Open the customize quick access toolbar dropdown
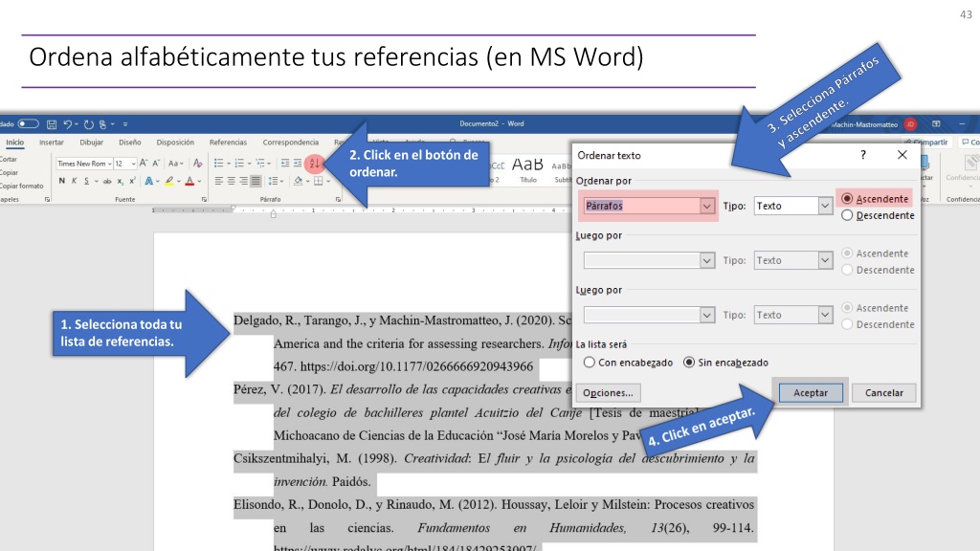This screenshot has height=551, width=980. 125,124
